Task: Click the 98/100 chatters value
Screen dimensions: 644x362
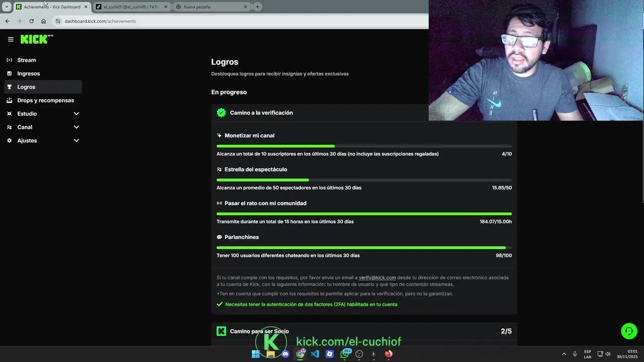Action: (x=504, y=255)
